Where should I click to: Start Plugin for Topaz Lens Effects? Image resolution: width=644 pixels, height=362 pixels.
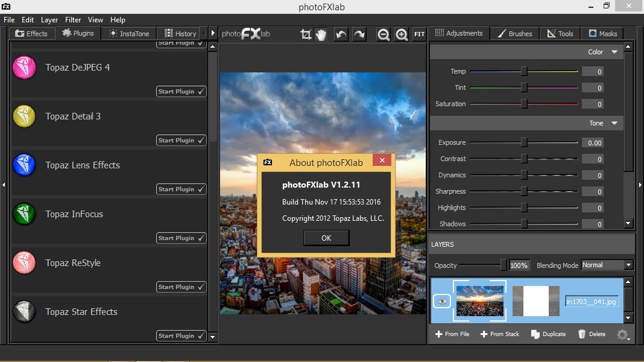[x=181, y=189]
